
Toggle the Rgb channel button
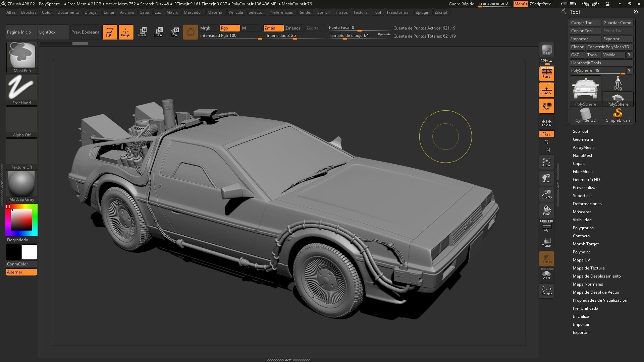click(x=230, y=28)
